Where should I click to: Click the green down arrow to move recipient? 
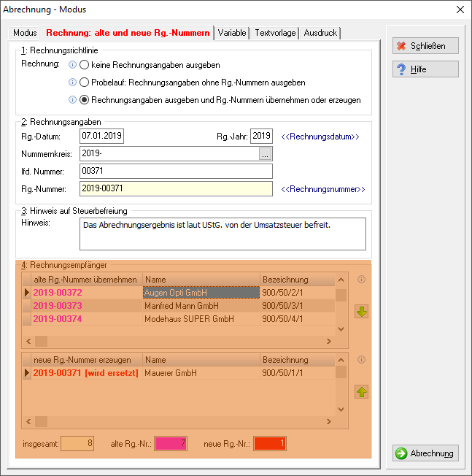pyautogui.click(x=361, y=312)
